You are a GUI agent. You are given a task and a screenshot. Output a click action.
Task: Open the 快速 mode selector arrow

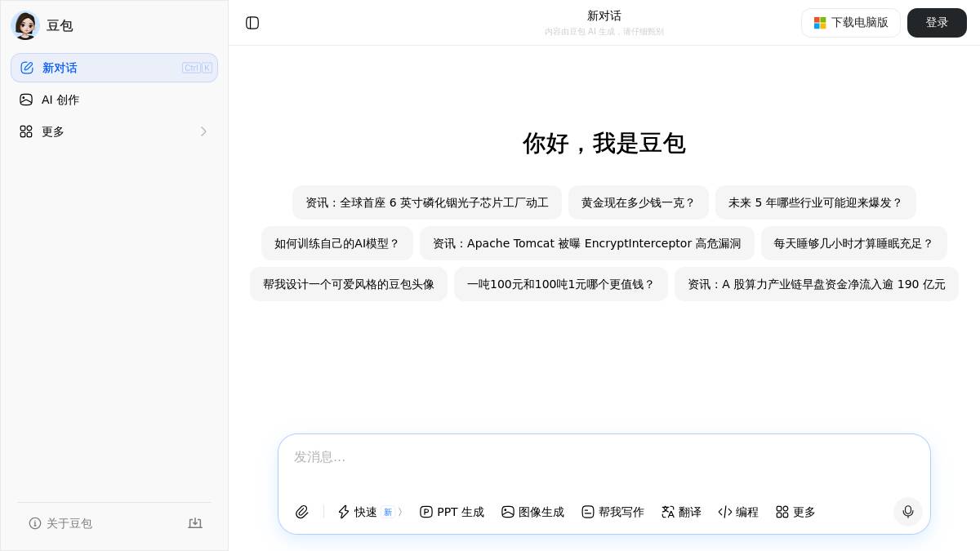[400, 512]
